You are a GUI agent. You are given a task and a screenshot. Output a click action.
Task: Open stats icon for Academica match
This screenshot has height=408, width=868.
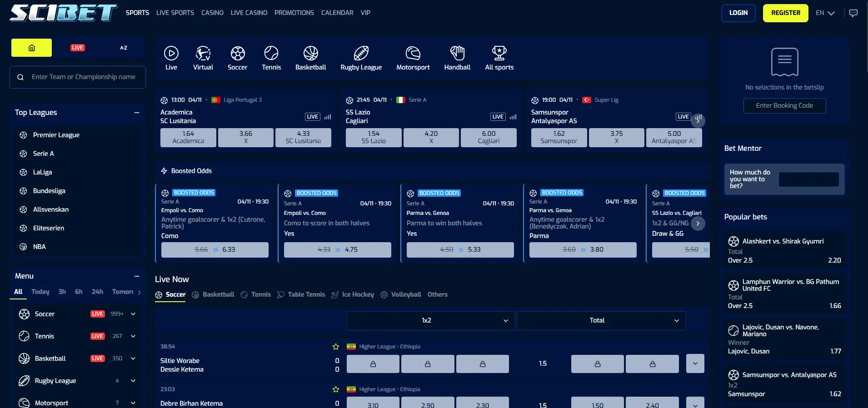tap(328, 117)
